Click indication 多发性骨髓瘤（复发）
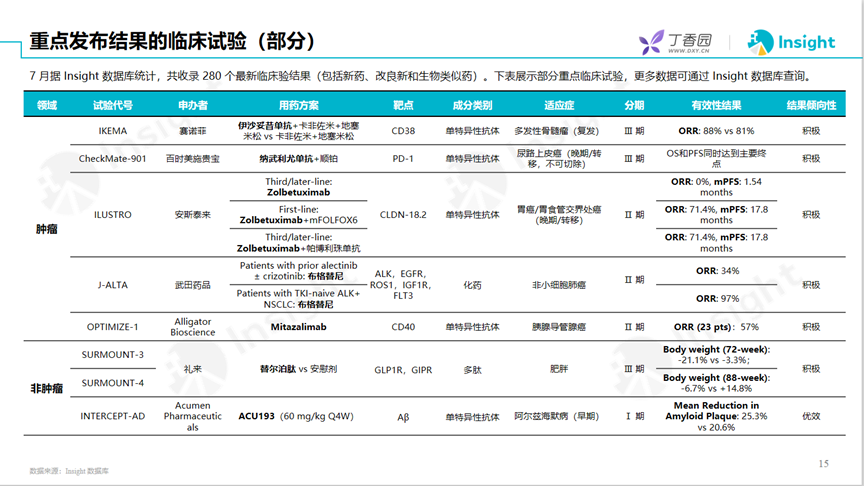The height and width of the screenshot is (486, 864). point(557,131)
